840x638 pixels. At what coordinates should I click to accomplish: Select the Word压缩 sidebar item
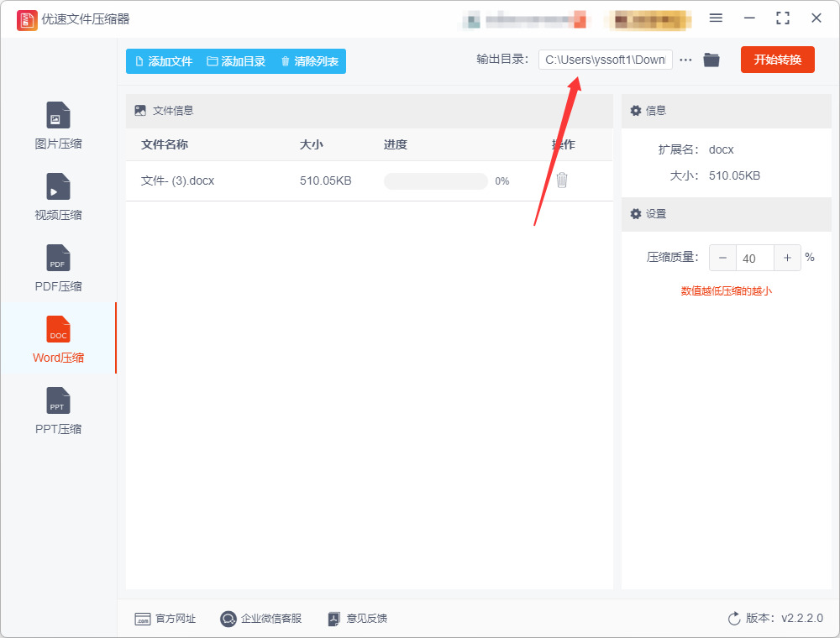pyautogui.click(x=58, y=339)
